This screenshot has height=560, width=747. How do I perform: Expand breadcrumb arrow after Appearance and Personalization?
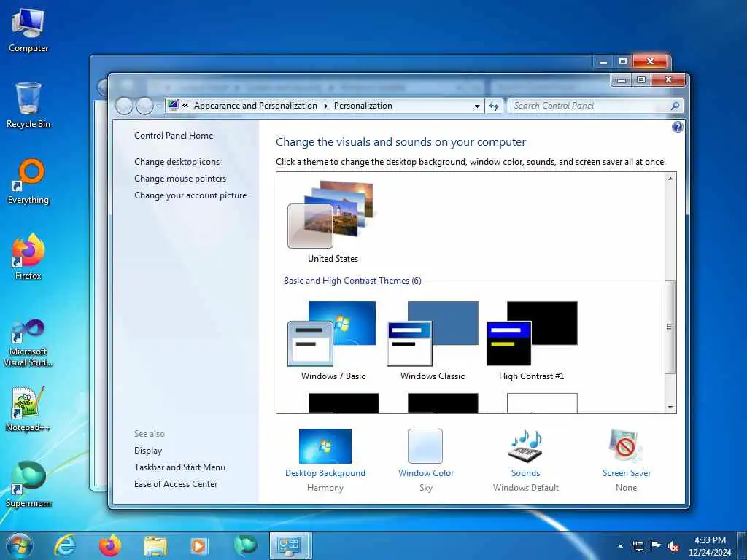click(326, 106)
